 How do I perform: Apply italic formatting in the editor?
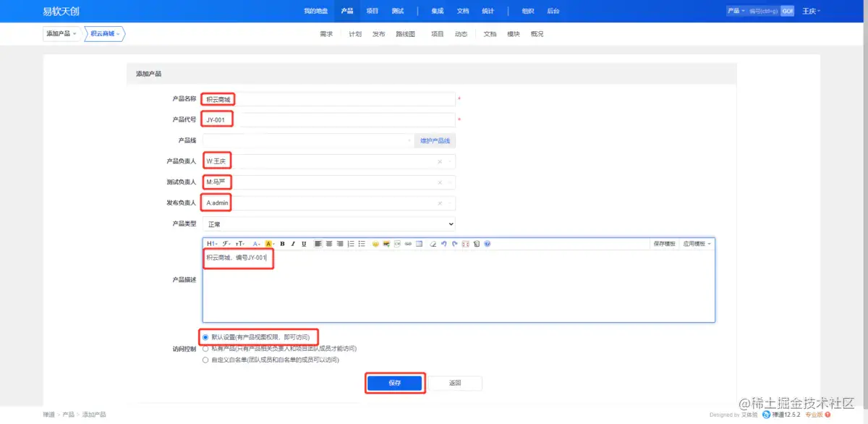point(293,244)
